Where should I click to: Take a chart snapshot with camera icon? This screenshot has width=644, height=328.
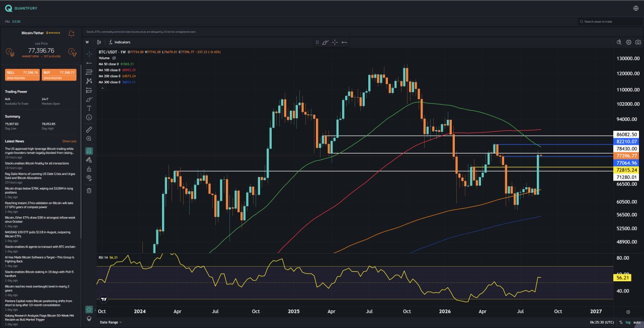tap(638, 42)
